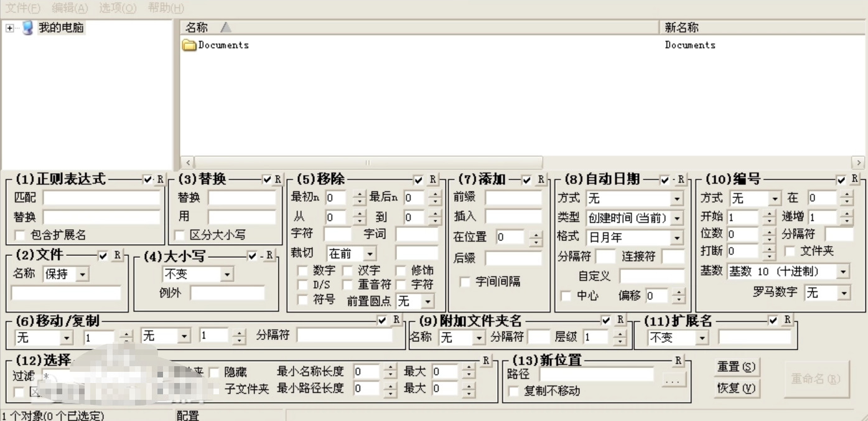
Task: Click into the 匹配 input field
Action: tap(101, 198)
